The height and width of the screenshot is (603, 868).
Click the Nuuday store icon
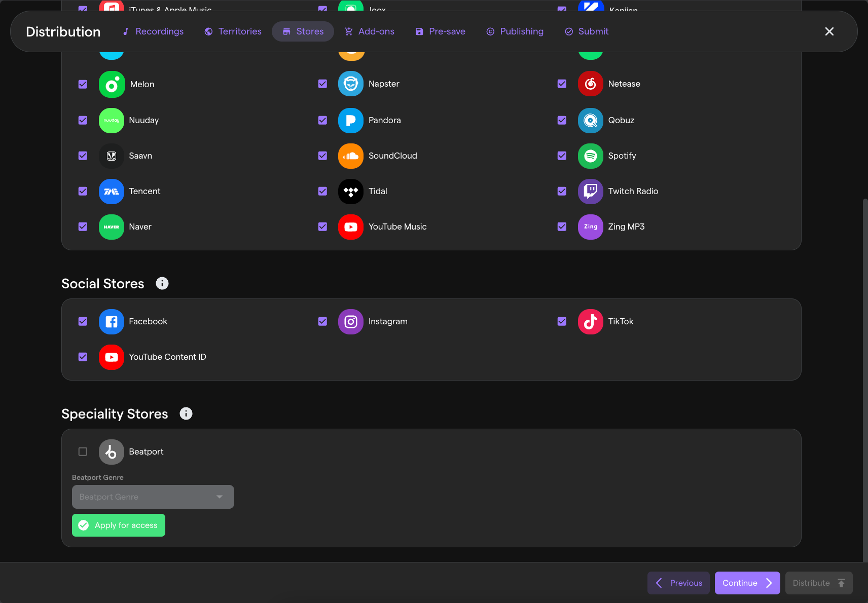click(x=112, y=121)
